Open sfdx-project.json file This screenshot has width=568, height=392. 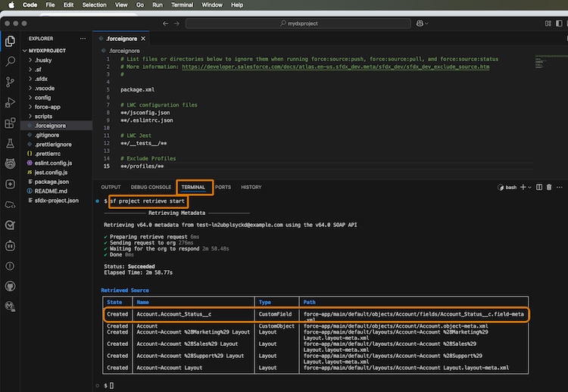(57, 201)
